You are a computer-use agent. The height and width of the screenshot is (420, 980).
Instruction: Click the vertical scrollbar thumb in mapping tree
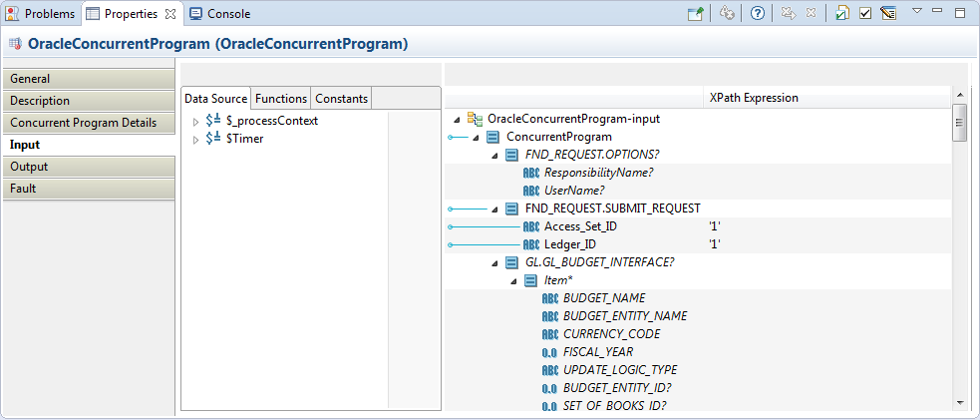tap(959, 123)
